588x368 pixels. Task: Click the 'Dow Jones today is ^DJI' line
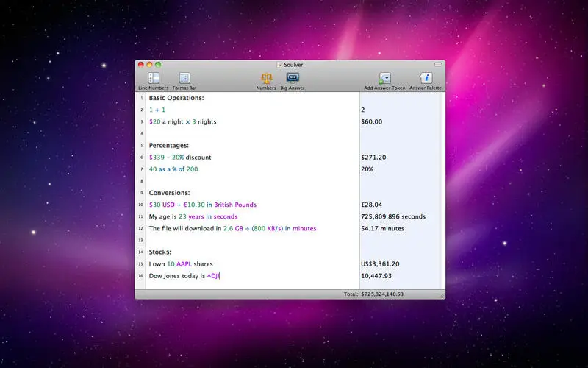coord(184,276)
